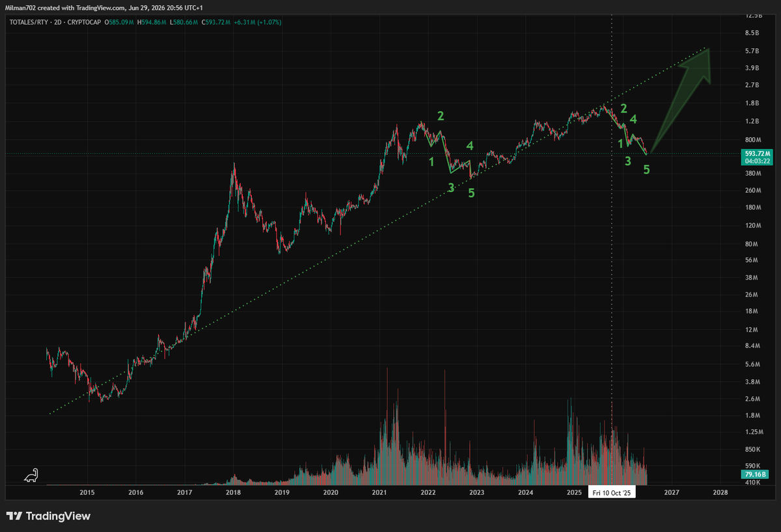Click the 3.9B price scale label
781x532 pixels.
752,68
